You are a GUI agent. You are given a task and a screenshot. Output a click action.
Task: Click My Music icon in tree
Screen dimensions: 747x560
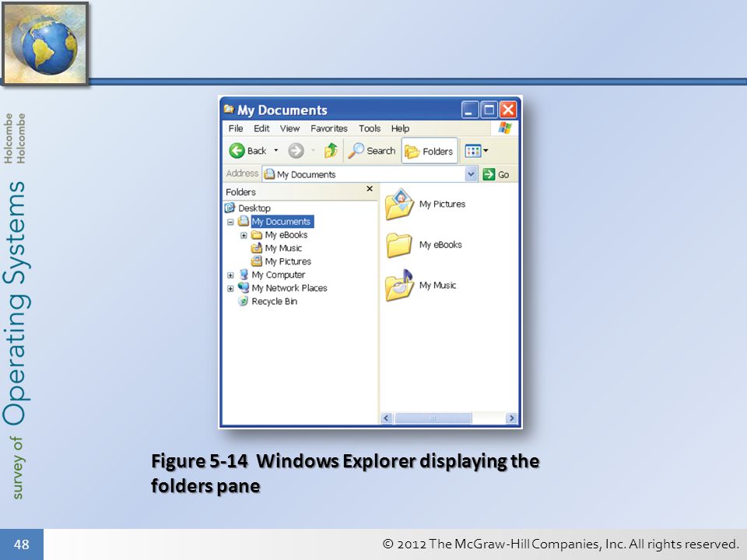[x=257, y=247]
